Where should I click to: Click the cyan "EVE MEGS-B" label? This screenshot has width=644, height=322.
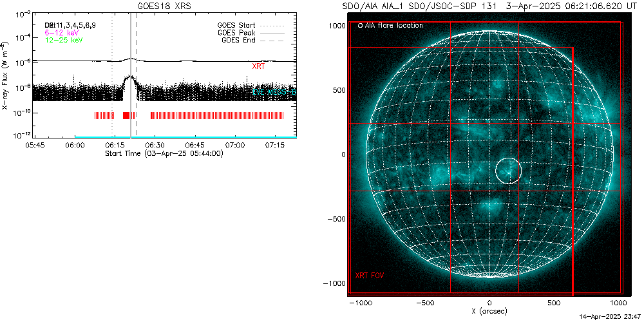(275, 93)
